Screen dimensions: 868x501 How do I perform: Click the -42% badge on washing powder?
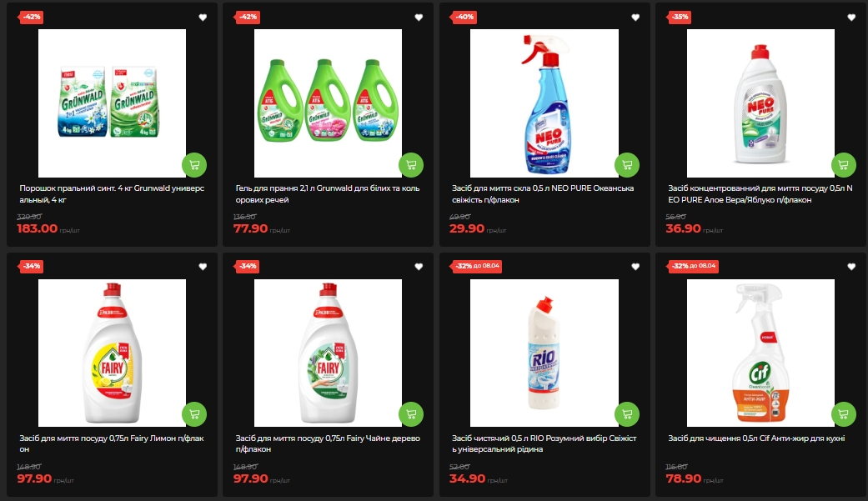click(x=31, y=18)
